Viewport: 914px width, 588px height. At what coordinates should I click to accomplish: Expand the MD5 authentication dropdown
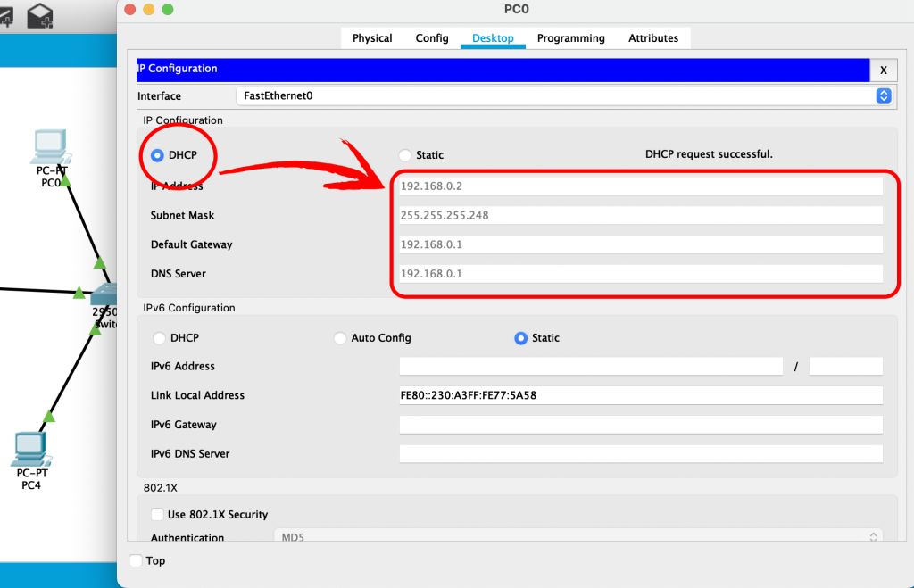click(577, 537)
